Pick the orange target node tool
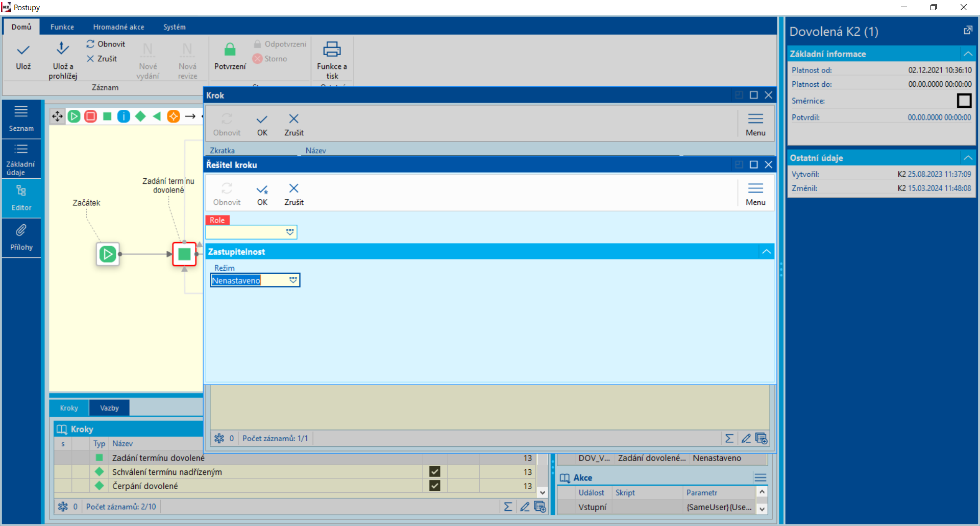Screen dimensions: 980x526 (x=174, y=116)
